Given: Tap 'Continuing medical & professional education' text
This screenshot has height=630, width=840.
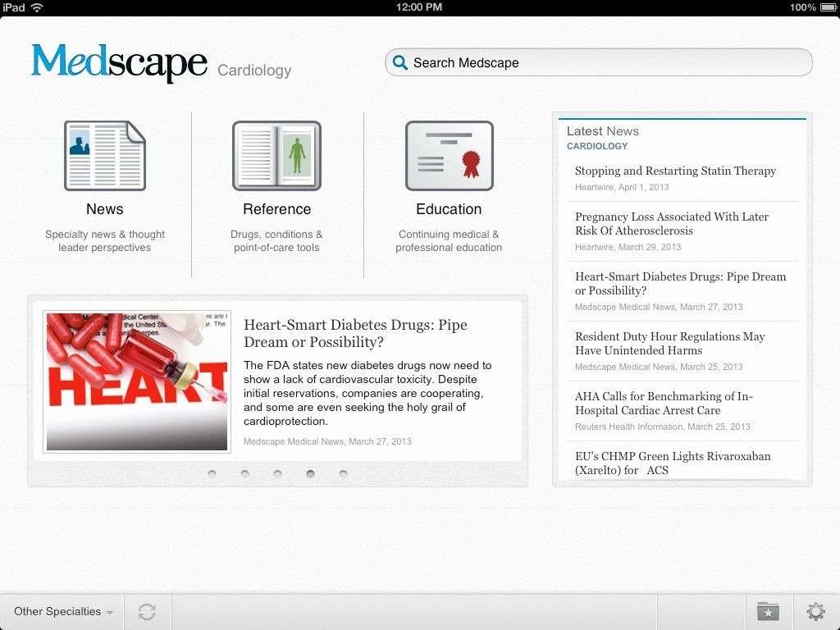Looking at the screenshot, I should click(x=449, y=241).
